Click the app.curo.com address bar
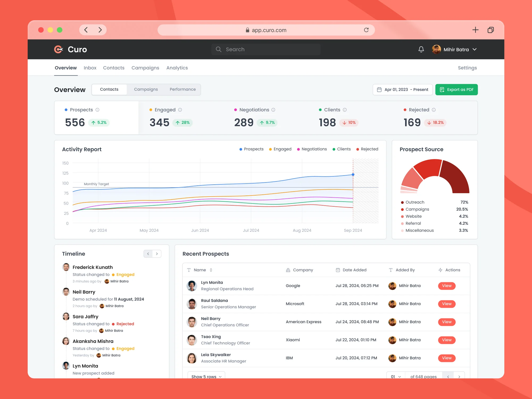The image size is (532, 399). [266, 30]
